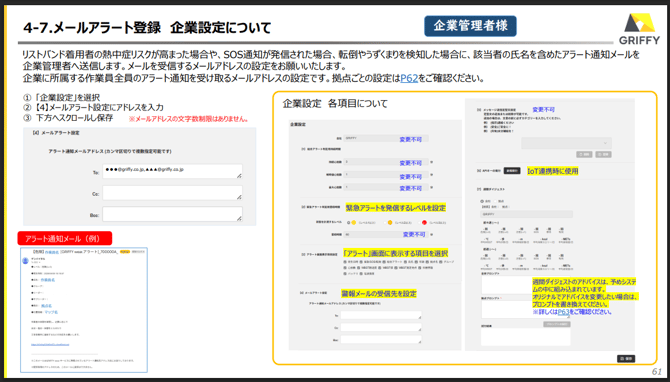Click the black API key issue button
Viewport: 670px width, 382px height.
pyautogui.click(x=512, y=170)
